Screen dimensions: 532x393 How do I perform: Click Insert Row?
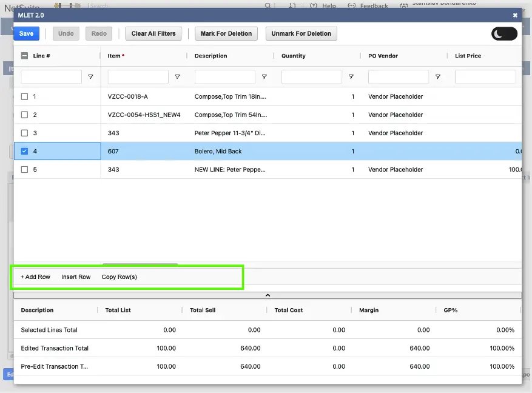click(76, 277)
